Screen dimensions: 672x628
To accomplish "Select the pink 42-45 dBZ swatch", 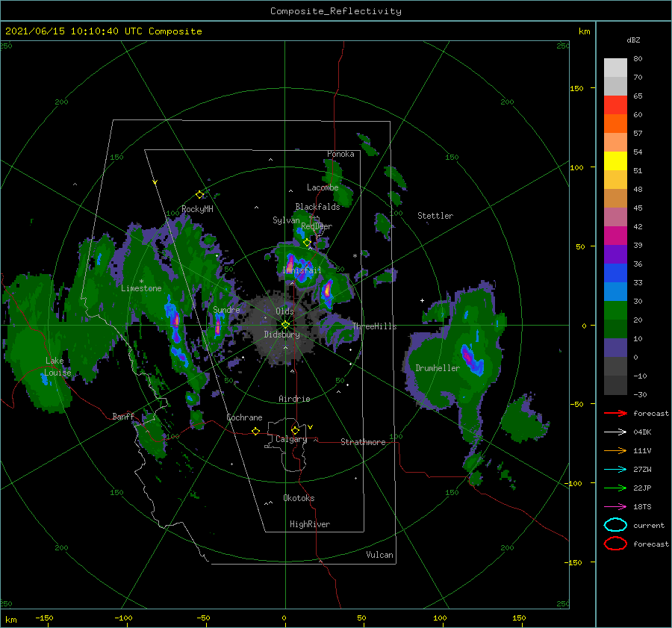I will tap(615, 217).
